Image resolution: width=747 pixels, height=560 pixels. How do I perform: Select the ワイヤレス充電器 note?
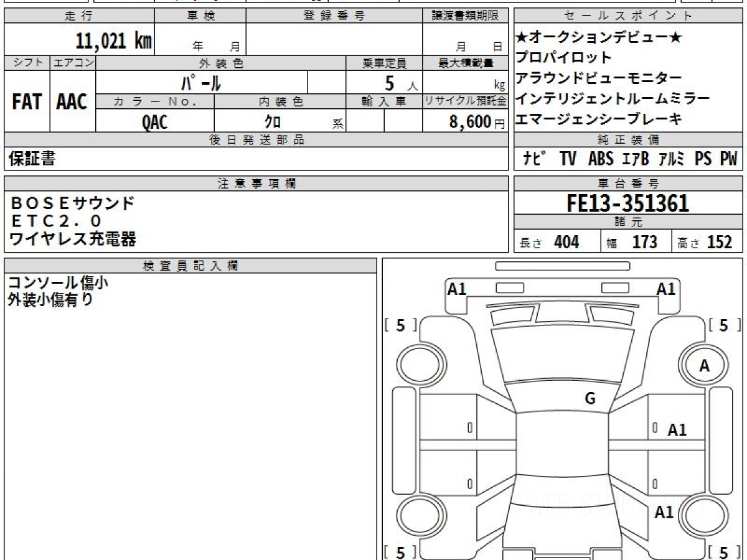[72, 238]
